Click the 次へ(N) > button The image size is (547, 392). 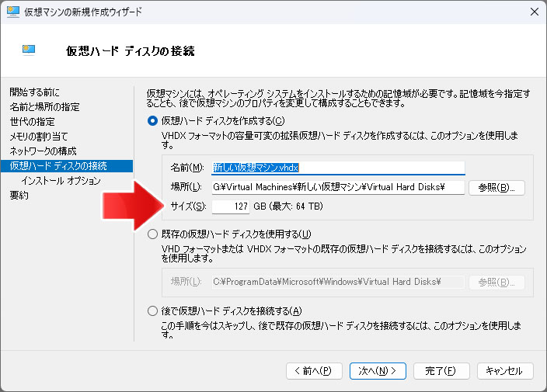click(378, 371)
